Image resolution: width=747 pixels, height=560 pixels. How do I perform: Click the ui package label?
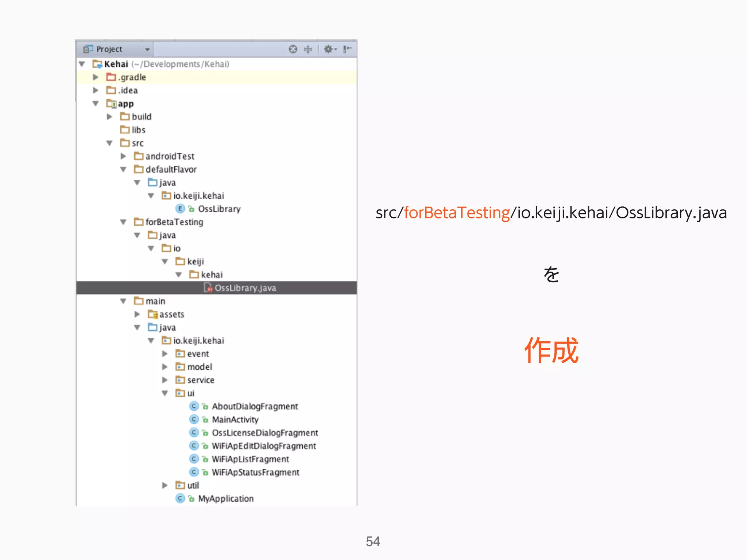(191, 393)
